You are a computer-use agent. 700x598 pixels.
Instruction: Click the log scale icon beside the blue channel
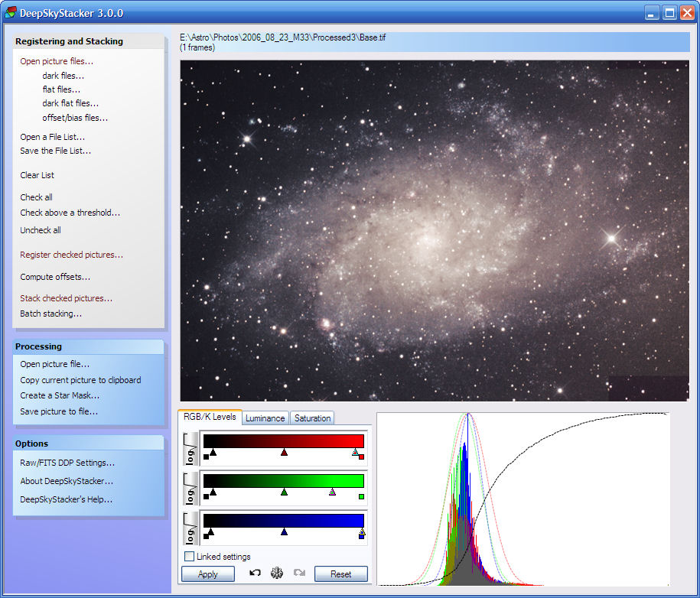coord(190,528)
